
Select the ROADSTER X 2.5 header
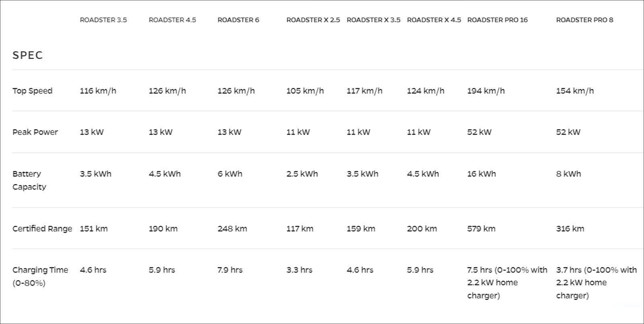click(313, 20)
